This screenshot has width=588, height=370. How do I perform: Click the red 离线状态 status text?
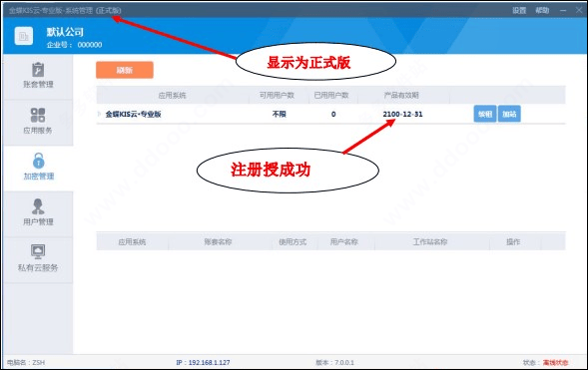[x=556, y=362]
